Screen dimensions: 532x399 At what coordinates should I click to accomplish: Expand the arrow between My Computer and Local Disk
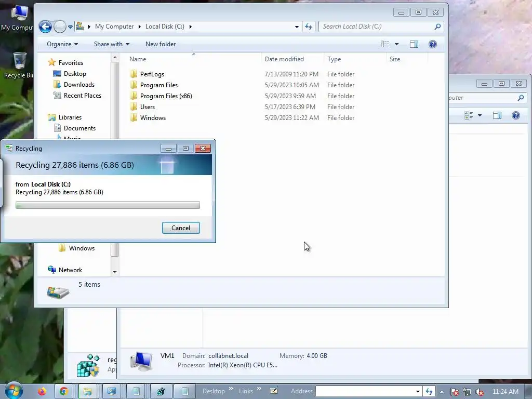[139, 26]
